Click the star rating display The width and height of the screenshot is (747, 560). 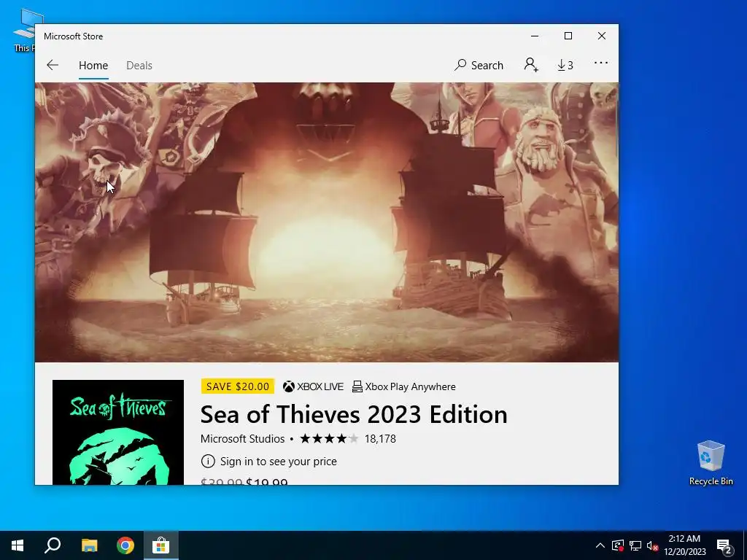tap(329, 438)
